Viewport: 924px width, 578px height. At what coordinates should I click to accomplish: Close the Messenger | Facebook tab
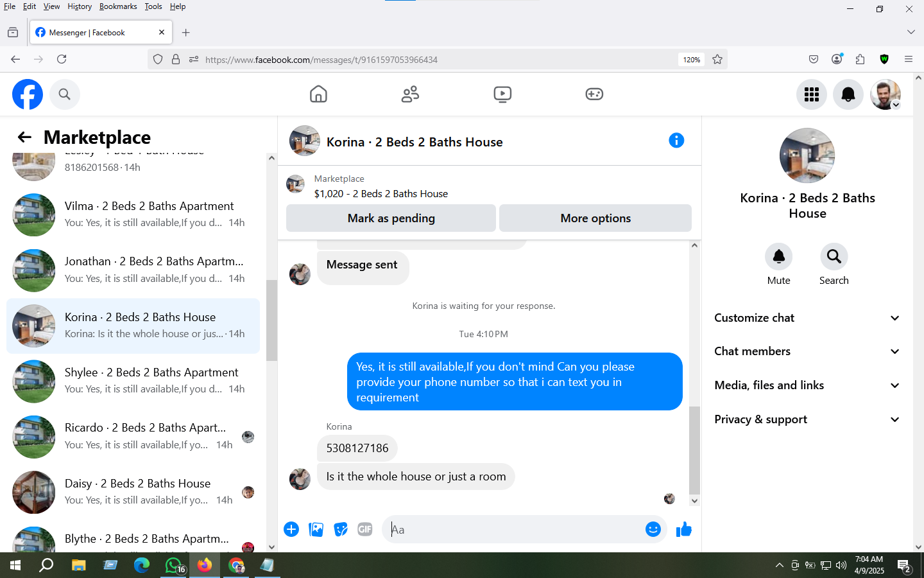point(162,32)
